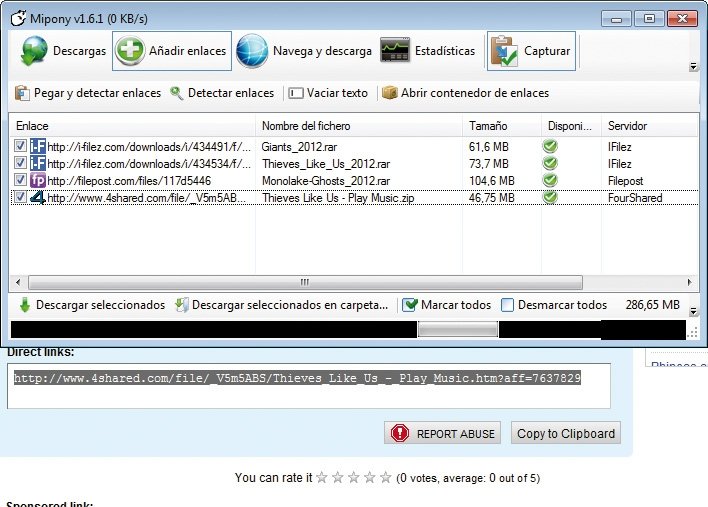Click the Mipony app icon in title bar
This screenshot has height=507, width=708.
pos(18,19)
